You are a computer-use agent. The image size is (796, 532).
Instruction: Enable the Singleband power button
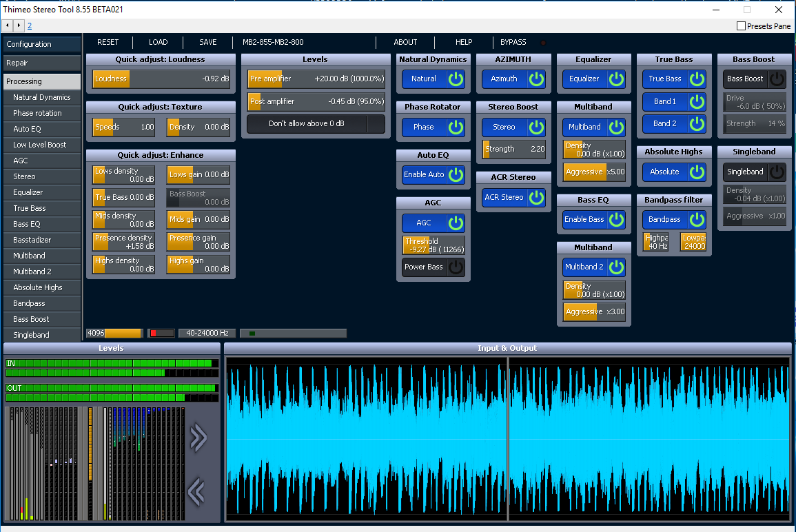(x=777, y=172)
